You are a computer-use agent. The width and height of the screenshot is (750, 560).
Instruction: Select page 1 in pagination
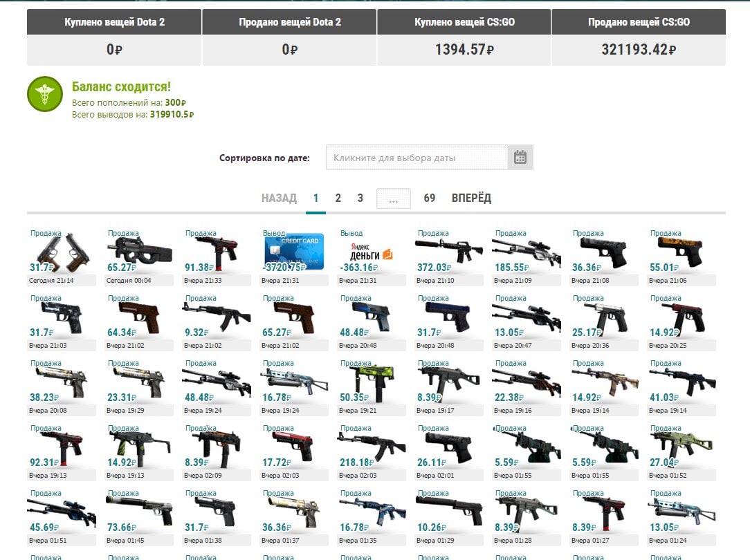[315, 198]
